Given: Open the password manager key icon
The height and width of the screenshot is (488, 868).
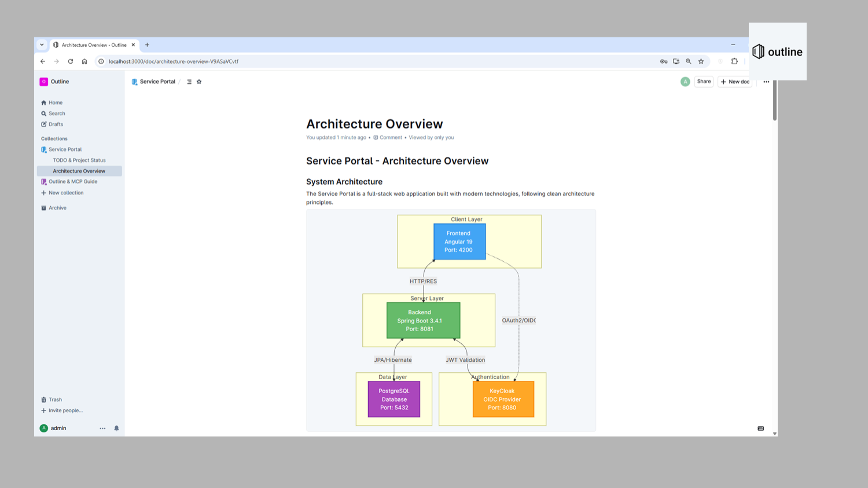Looking at the screenshot, I should 664,61.
